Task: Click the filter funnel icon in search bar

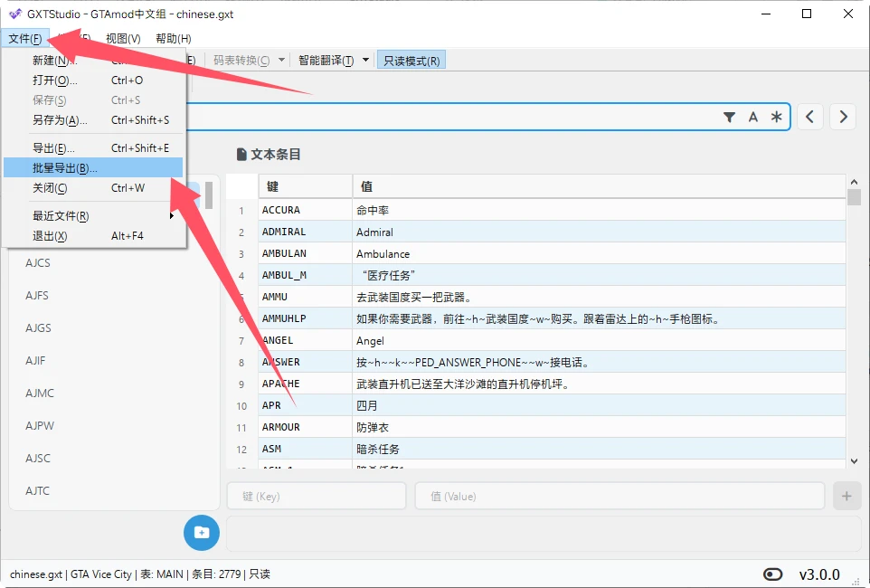Action: tap(729, 118)
